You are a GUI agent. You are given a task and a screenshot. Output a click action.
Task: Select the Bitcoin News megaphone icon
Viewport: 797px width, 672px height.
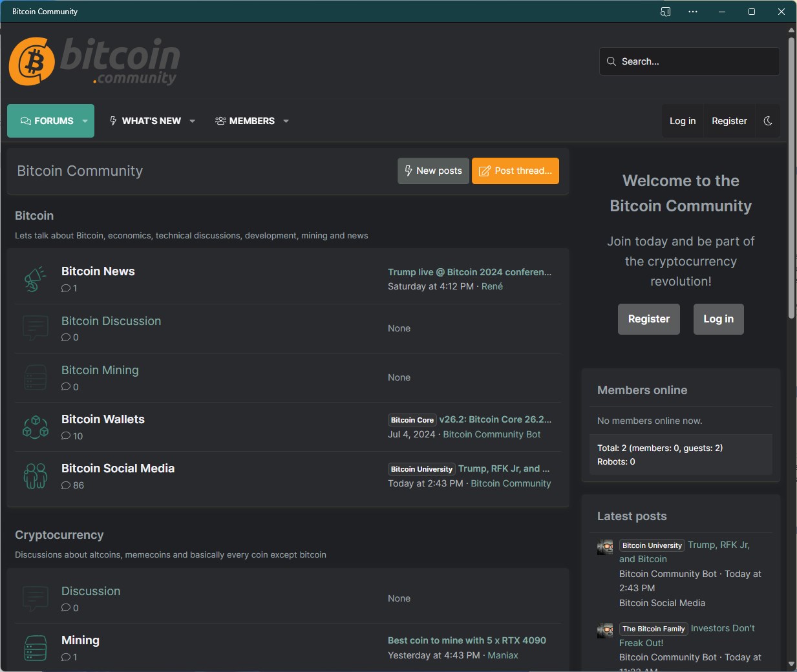(x=36, y=278)
